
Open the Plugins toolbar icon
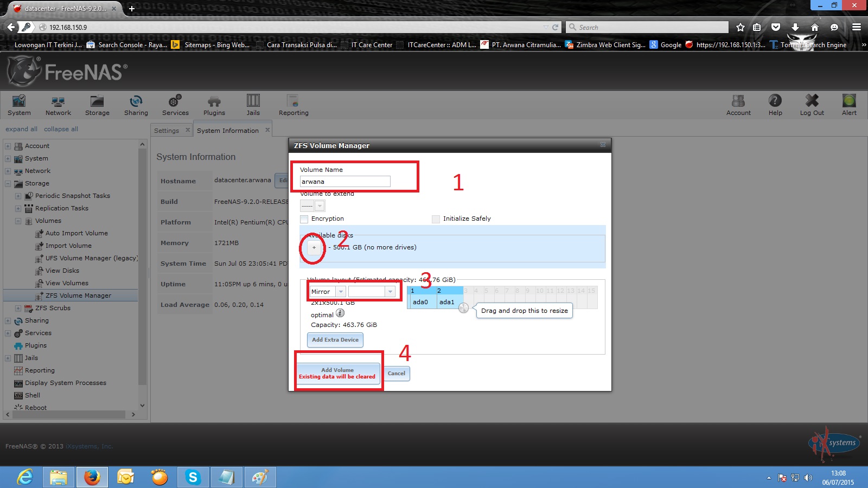[214, 105]
